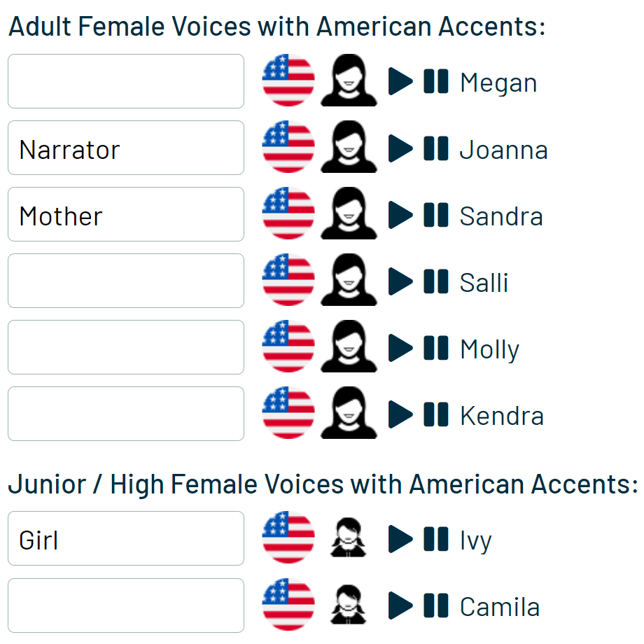Play the Camila voice sample
Screen dimensions: 644x644
(400, 605)
